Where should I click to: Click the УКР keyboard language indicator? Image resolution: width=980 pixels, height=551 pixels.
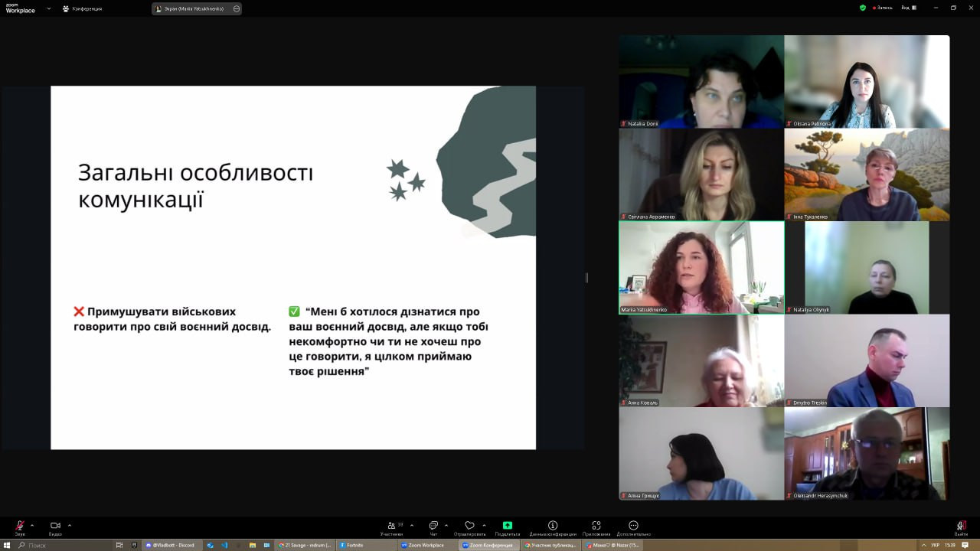coord(936,545)
